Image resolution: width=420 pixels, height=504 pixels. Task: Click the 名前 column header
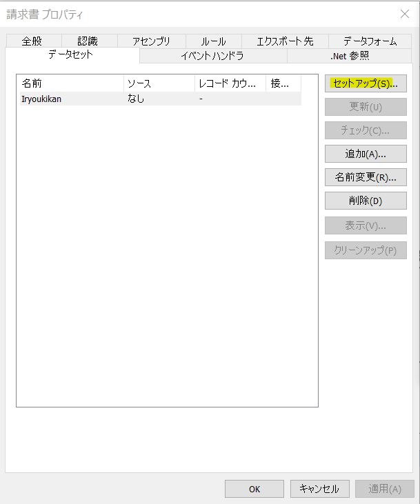pos(72,83)
